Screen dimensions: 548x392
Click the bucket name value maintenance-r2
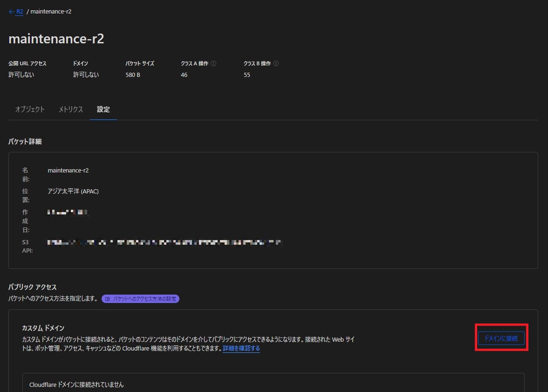(x=68, y=170)
